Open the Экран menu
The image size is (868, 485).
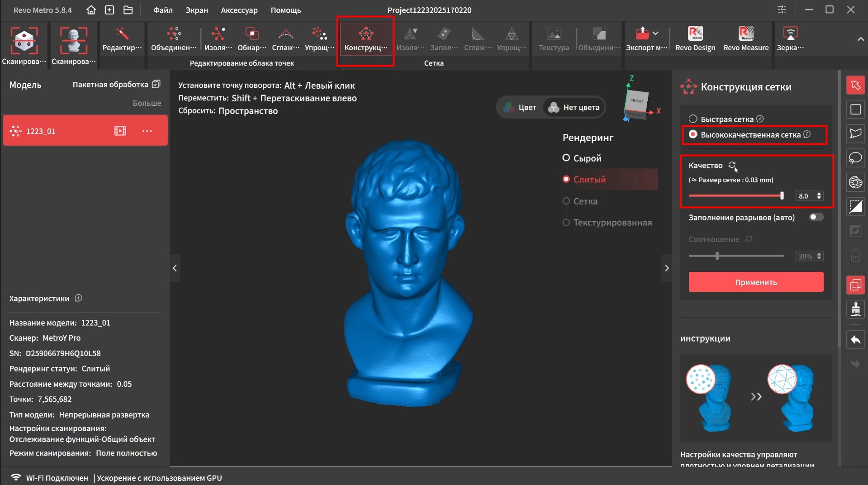(197, 10)
